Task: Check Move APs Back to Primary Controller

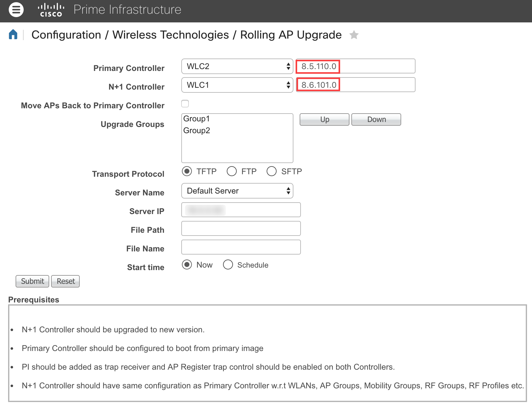Action: [185, 104]
